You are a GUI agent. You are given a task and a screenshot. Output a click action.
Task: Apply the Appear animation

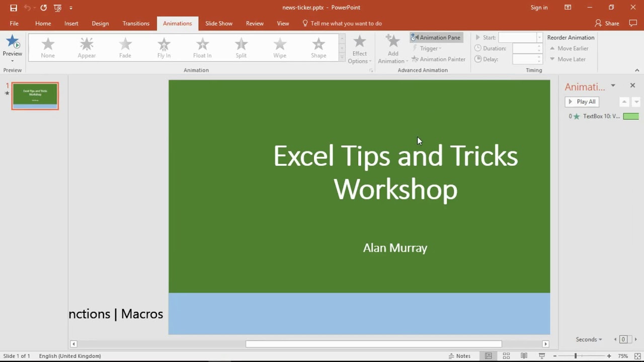87,48
